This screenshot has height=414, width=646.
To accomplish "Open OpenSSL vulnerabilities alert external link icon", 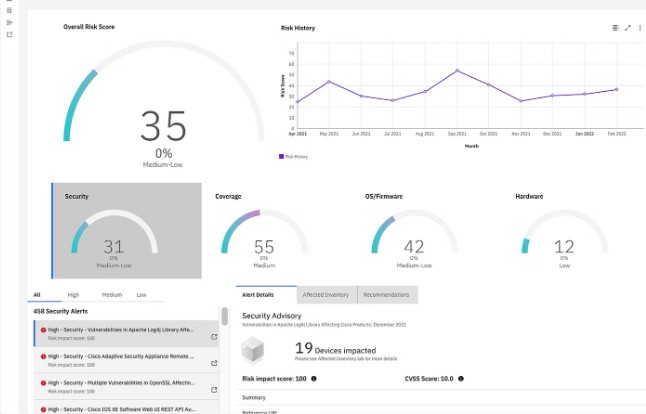I will point(215,387).
